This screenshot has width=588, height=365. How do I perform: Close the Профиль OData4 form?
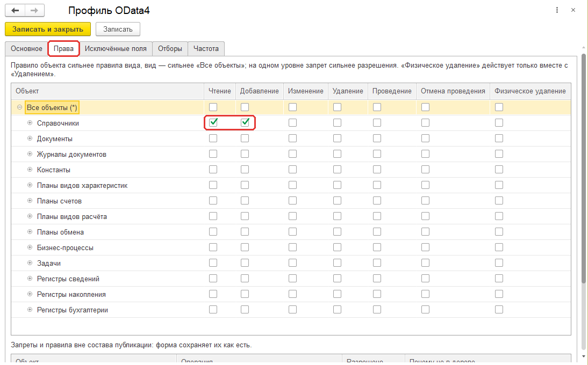[573, 10]
